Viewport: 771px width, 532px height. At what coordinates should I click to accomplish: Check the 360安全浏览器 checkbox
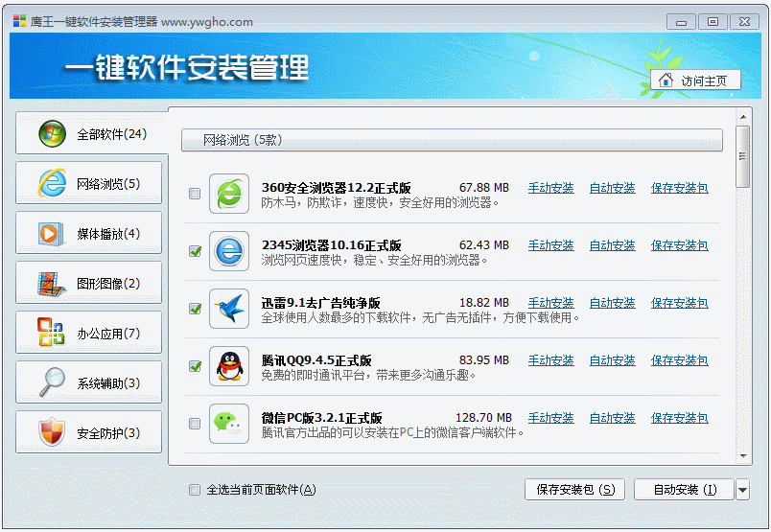pos(195,194)
